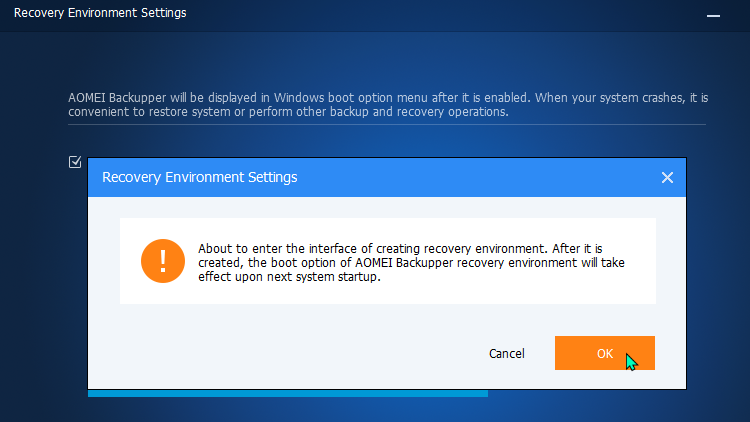The image size is (750, 422).
Task: Click the main window title at top-left
Action: (100, 13)
